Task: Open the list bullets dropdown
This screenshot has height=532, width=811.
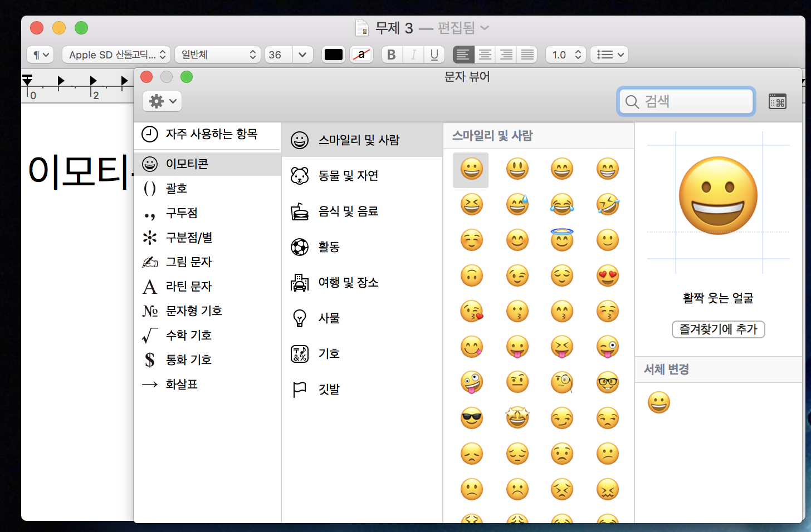Action: click(610, 55)
